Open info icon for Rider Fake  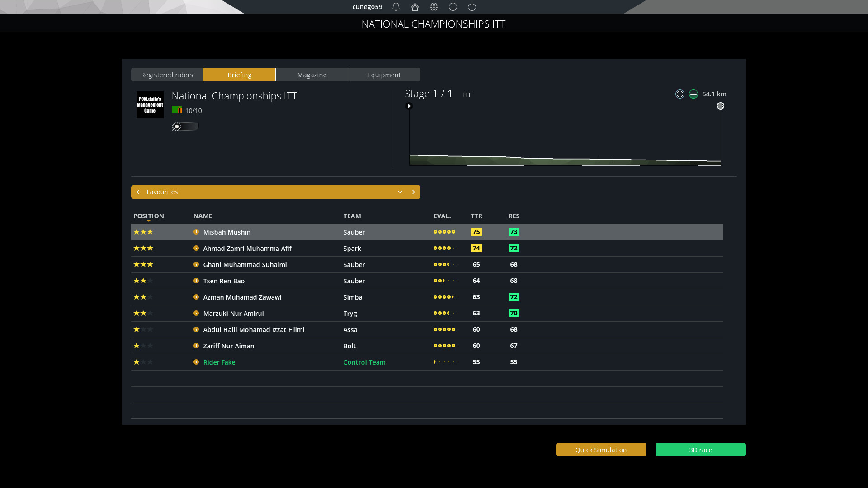pos(196,362)
